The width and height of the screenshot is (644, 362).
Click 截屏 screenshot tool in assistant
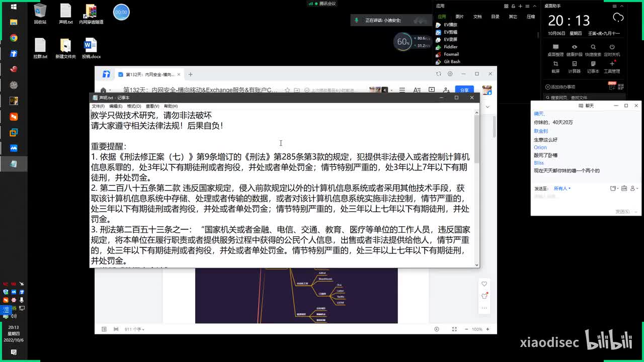[x=555, y=67]
